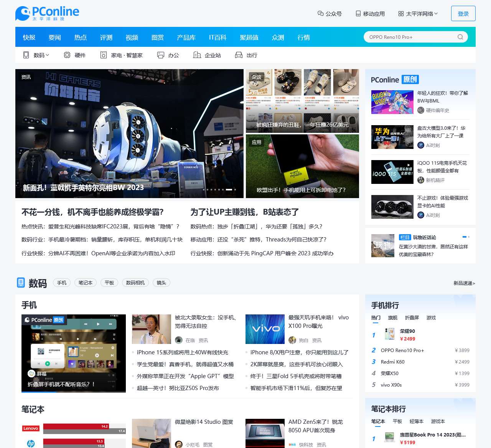Open the IT百科 nav tab
Screen dimensions: 491x448
point(218,37)
